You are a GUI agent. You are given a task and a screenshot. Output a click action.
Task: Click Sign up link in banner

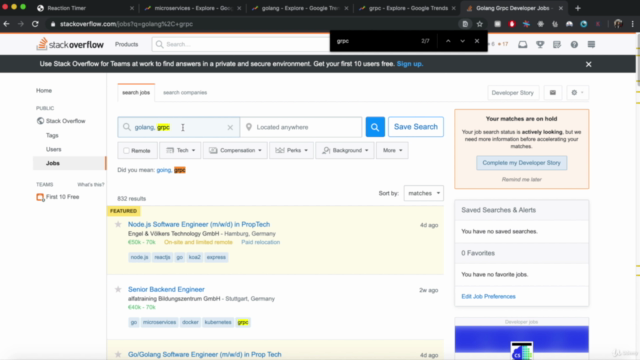pyautogui.click(x=409, y=64)
